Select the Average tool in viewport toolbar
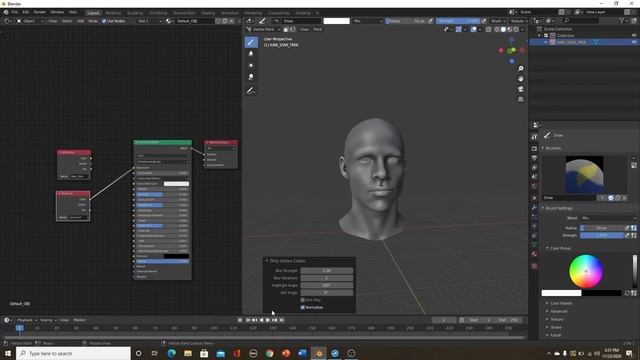640x360 pixels. click(251, 65)
